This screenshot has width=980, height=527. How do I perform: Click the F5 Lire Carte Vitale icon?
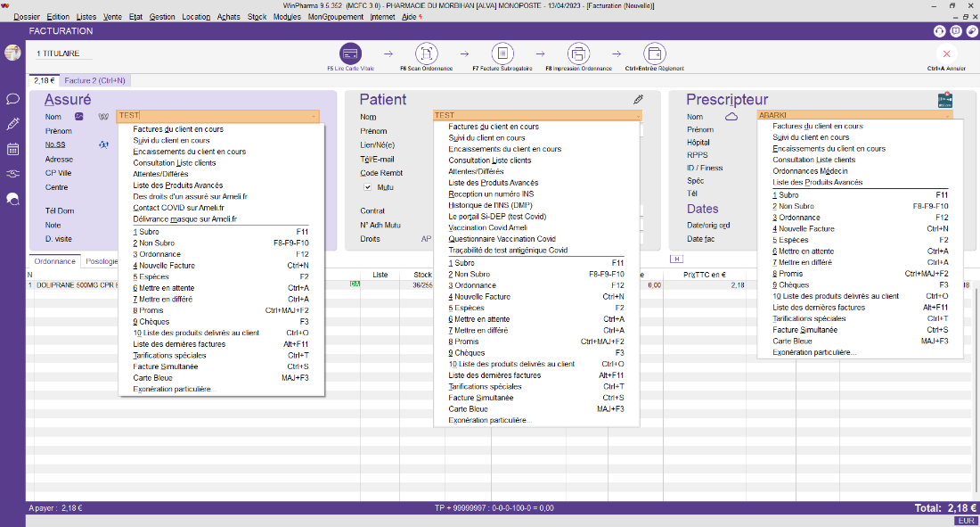pos(350,53)
